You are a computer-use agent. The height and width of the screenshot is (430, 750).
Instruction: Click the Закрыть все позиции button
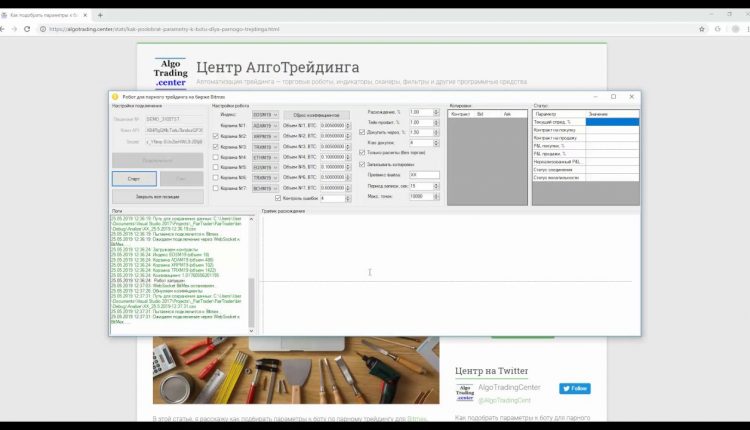(157, 197)
